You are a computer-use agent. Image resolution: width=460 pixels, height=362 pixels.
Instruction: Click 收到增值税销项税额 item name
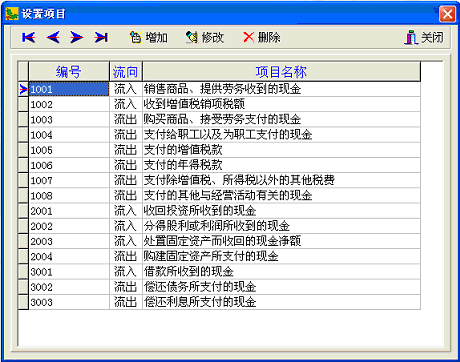coord(194,105)
